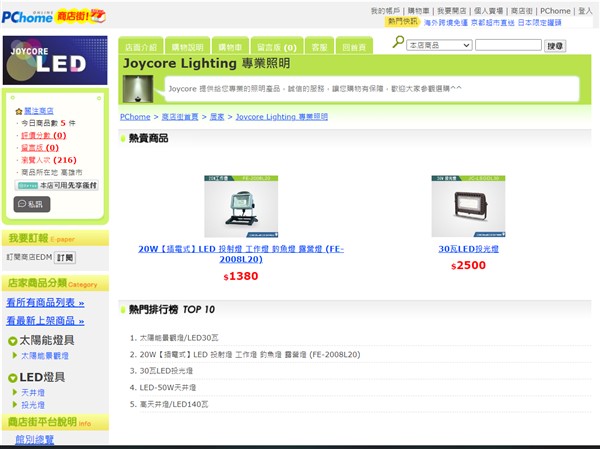Click PChome in the top bar

click(555, 11)
